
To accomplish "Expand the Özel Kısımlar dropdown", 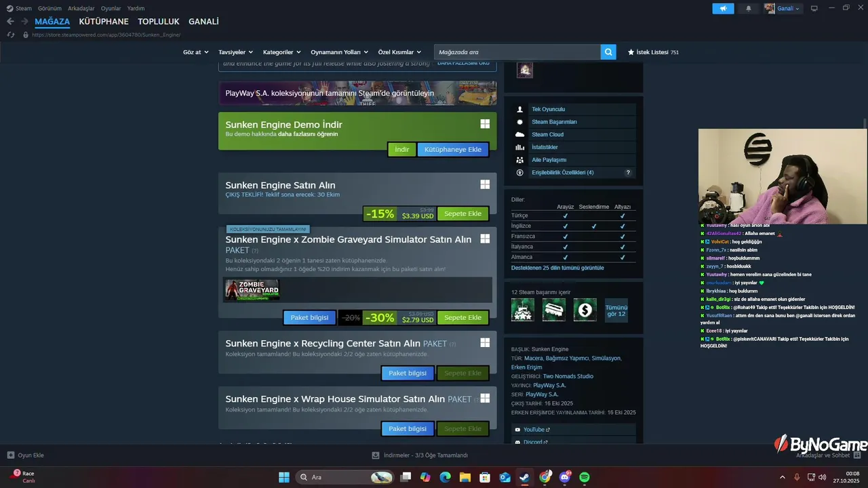I will click(x=399, y=52).
